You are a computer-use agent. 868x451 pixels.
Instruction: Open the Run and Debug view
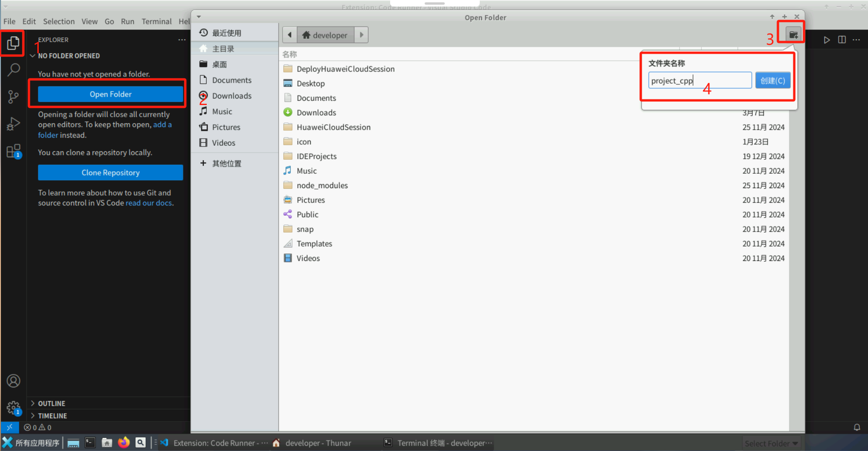13,123
